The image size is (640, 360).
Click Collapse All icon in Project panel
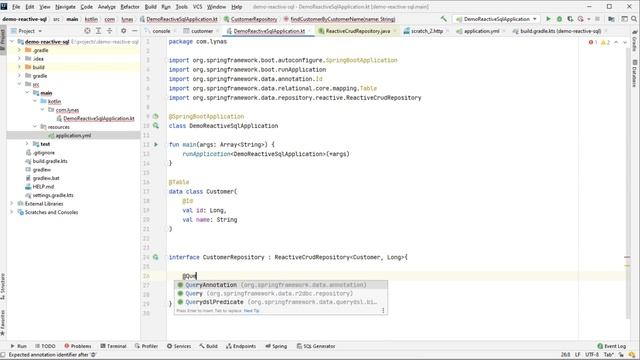click(109, 31)
